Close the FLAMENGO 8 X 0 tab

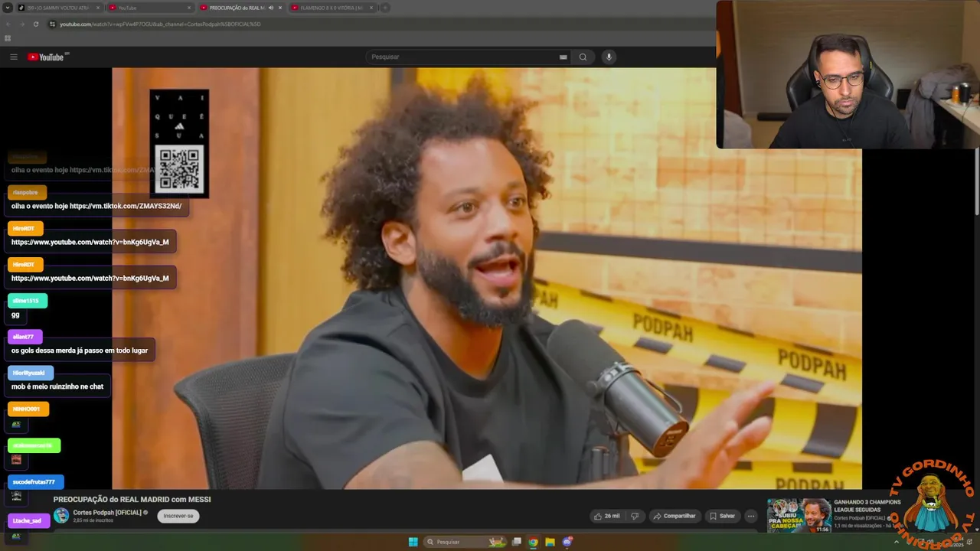point(371,8)
